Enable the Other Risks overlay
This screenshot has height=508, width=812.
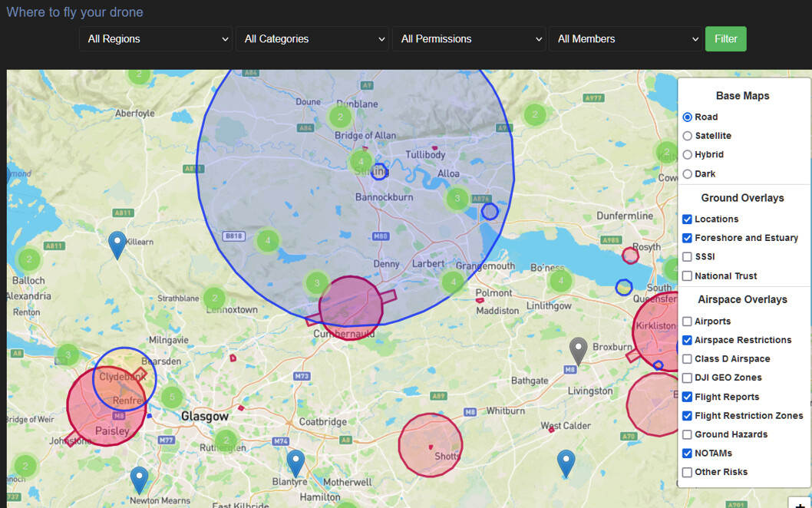coord(687,472)
